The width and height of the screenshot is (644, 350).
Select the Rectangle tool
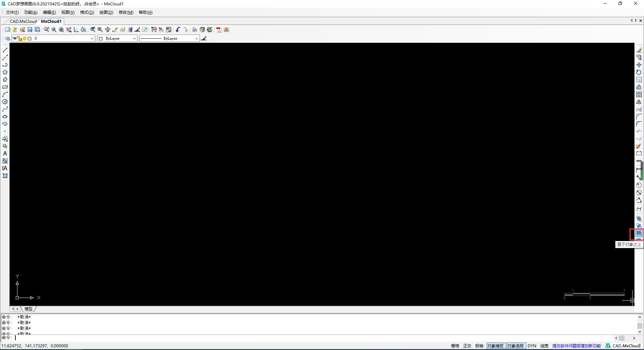tap(5, 87)
